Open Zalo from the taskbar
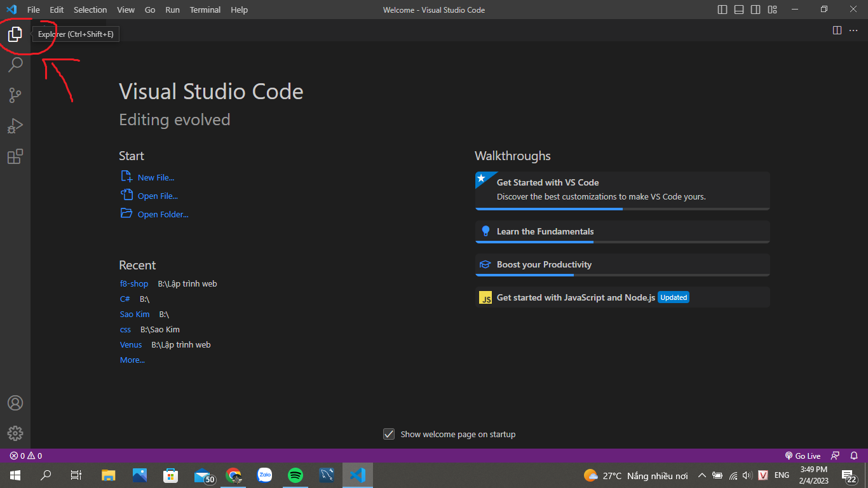Viewport: 868px width, 488px height. tap(264, 475)
